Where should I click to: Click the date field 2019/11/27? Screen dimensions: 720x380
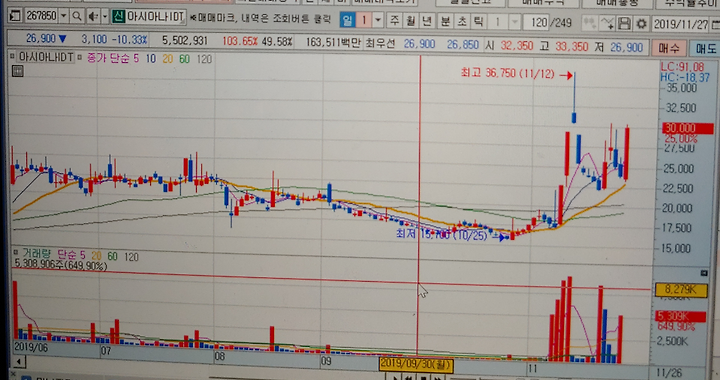[x=680, y=24]
